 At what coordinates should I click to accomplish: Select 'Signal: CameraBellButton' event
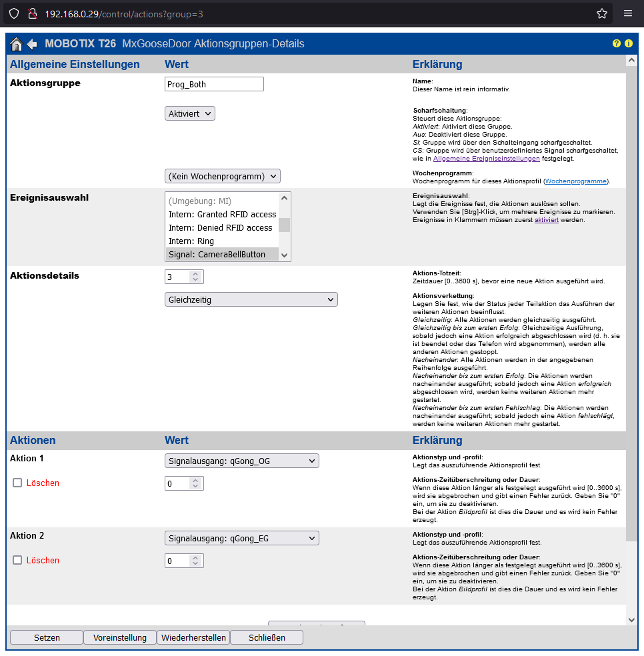pyautogui.click(x=222, y=255)
